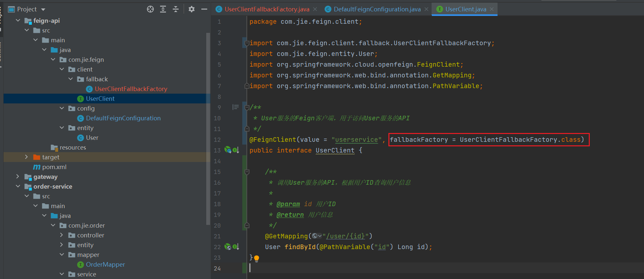Click the Project tree vertical scrollbar

click(208, 128)
